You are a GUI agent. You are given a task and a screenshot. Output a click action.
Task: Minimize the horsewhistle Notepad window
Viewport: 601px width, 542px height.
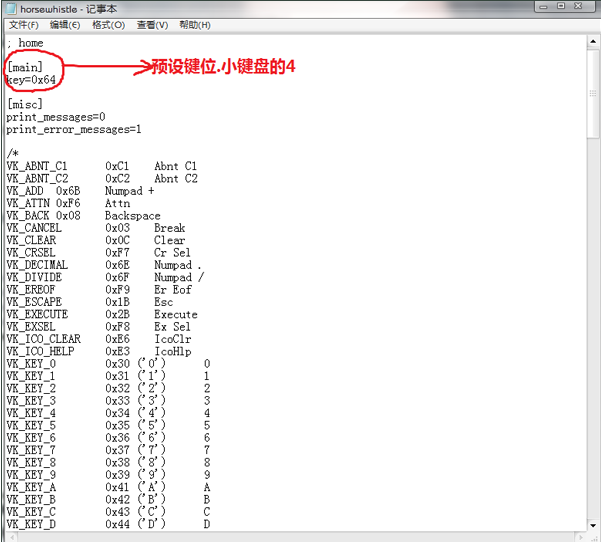[543, 6]
